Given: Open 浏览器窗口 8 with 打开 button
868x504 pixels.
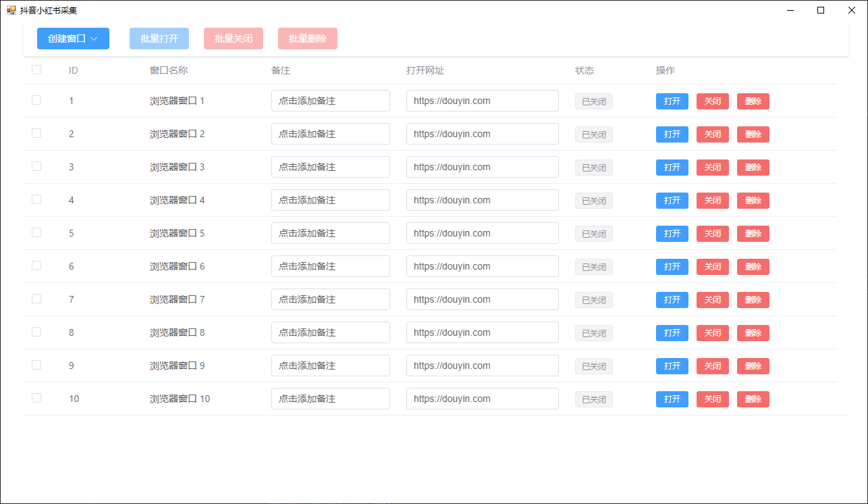Looking at the screenshot, I should pos(672,333).
